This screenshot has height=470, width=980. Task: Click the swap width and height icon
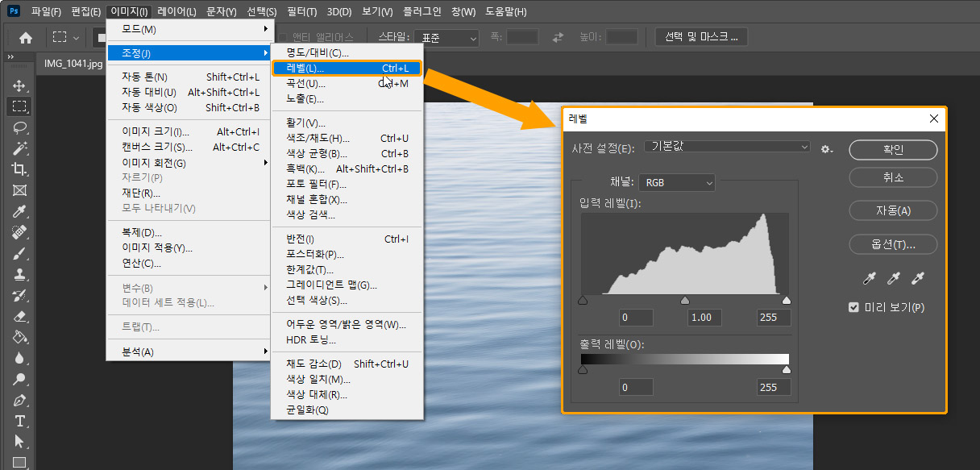coord(559,37)
